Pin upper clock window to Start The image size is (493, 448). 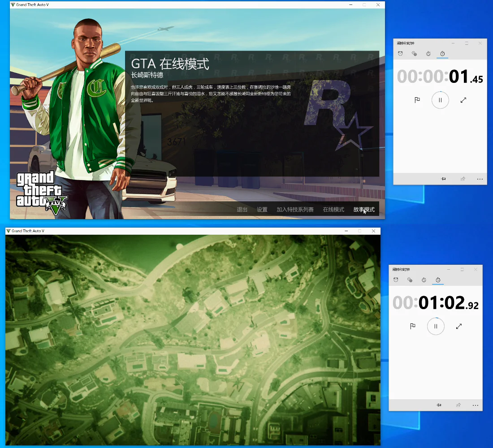click(x=444, y=179)
